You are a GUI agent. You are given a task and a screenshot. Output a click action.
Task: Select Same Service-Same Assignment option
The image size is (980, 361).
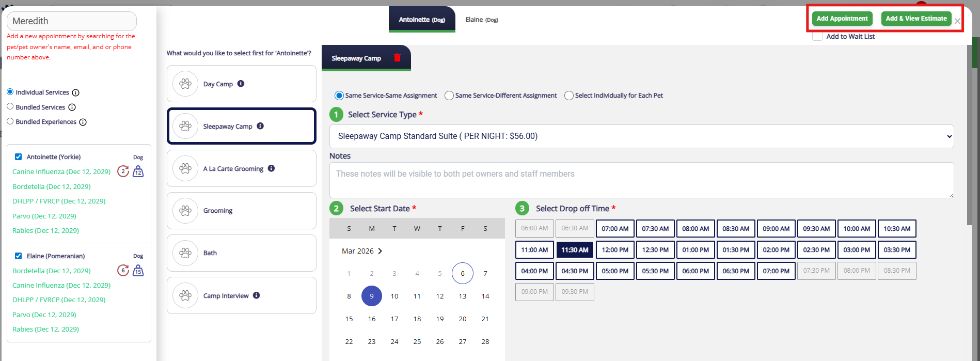tap(339, 96)
